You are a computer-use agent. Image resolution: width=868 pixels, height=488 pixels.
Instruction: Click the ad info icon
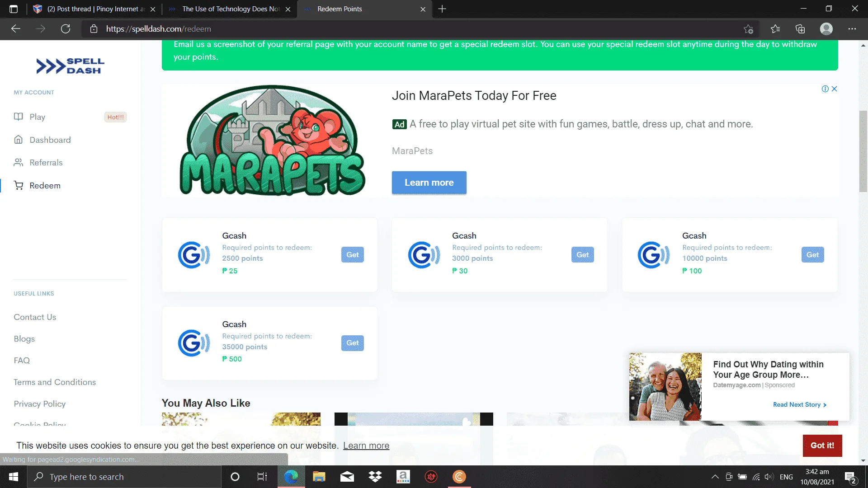pos(825,89)
